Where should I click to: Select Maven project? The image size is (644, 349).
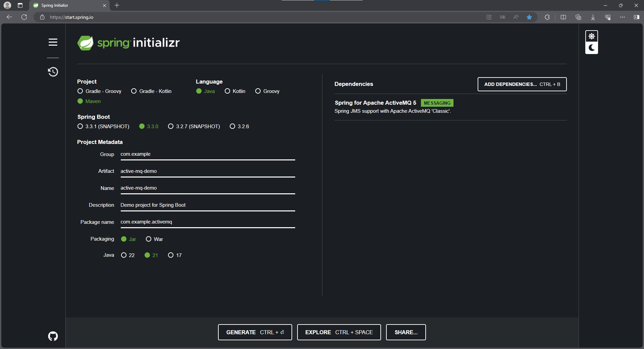89,101
